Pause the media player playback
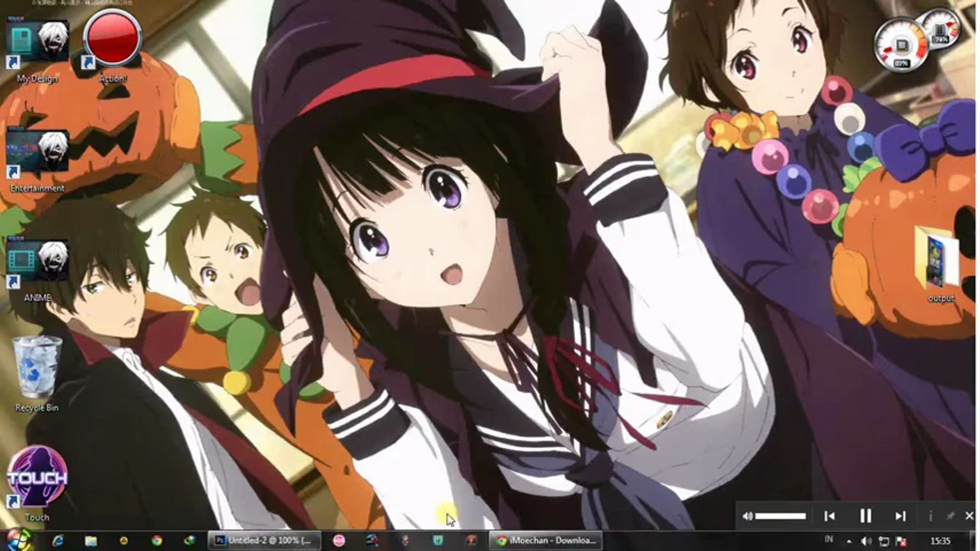 coord(866,516)
